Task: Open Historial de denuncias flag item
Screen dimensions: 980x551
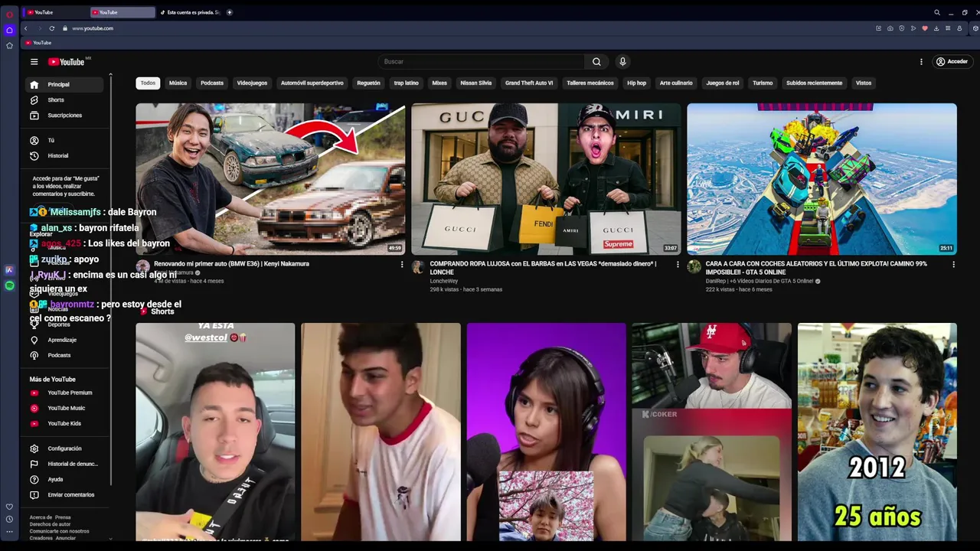Action: click(65, 464)
